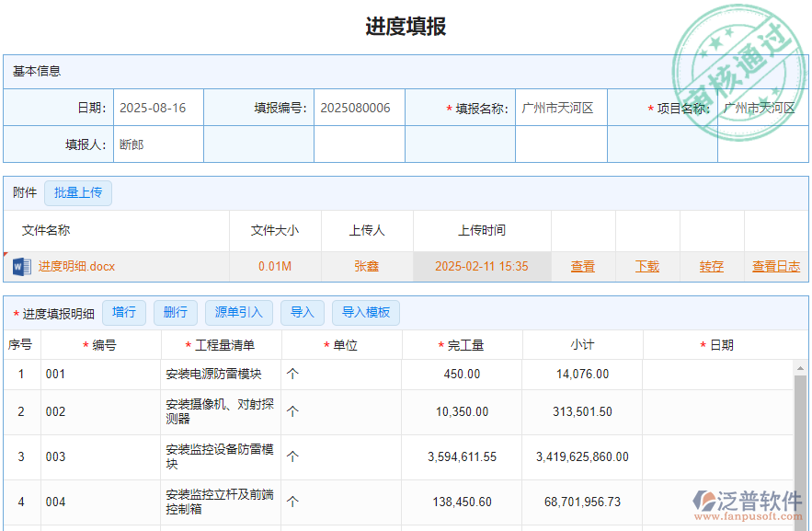
Task: Click the 导入模板 import template button
Action: pos(367,312)
